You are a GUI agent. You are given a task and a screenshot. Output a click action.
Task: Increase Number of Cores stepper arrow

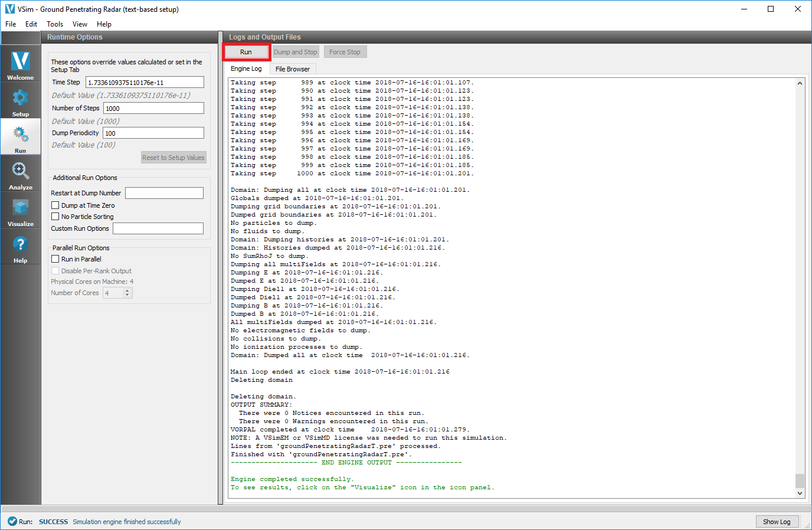[x=127, y=290]
